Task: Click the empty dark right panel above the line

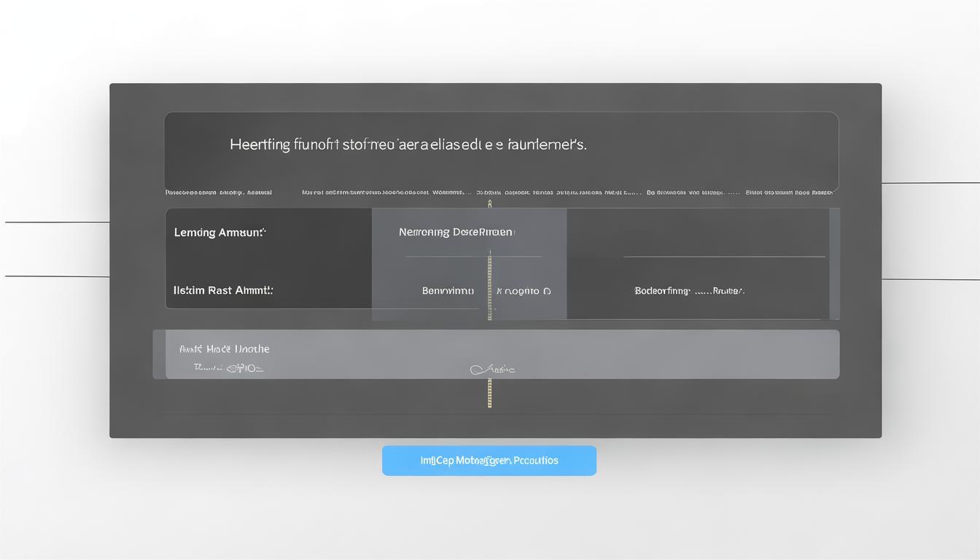Action: (x=696, y=232)
